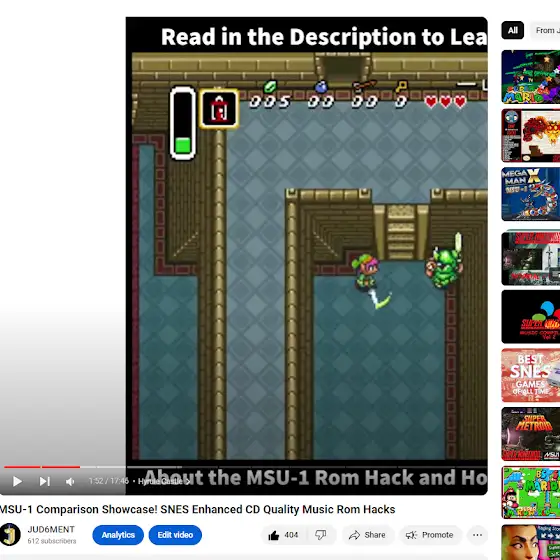Open the Super Metroid MSU1 video thumbnail
The image size is (560, 560).
coord(531,434)
